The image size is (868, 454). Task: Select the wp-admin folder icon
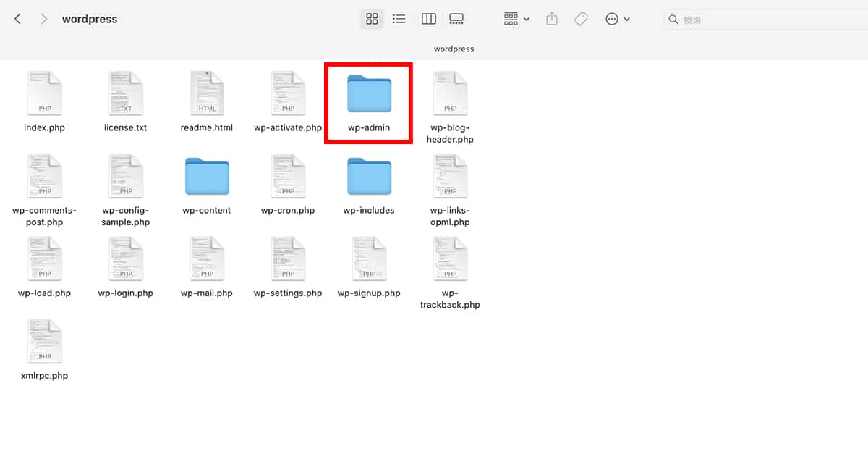coord(369,94)
